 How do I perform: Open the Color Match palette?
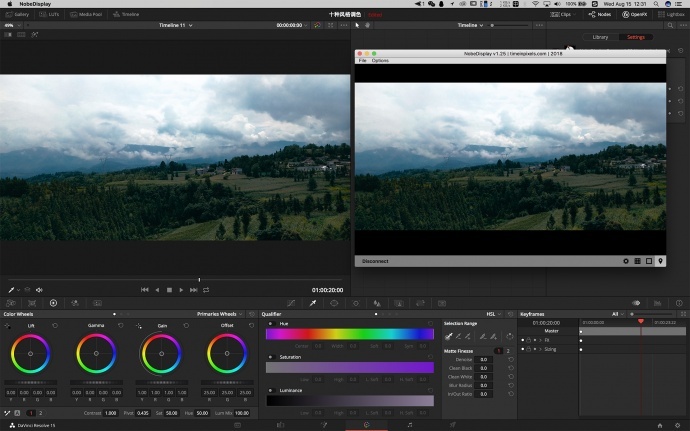[32, 303]
